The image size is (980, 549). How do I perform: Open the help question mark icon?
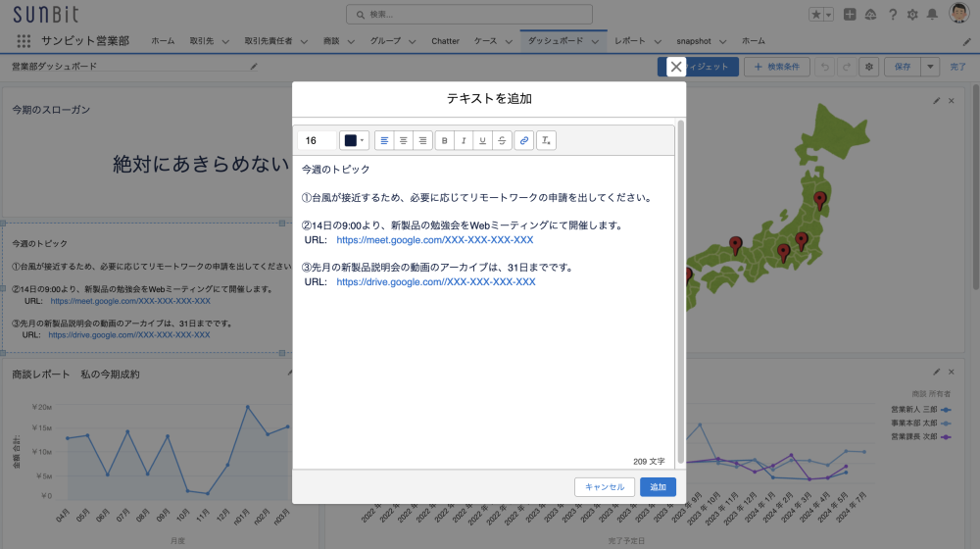[x=893, y=15]
